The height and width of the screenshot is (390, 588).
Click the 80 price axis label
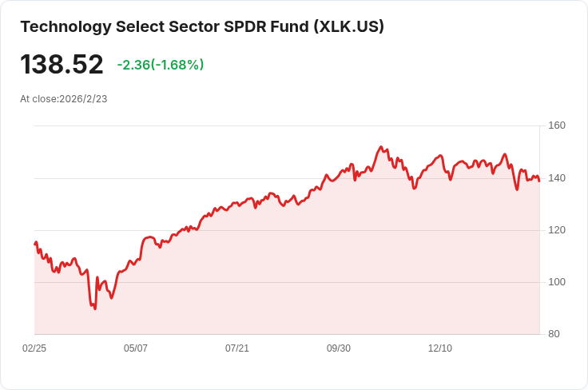click(x=554, y=334)
